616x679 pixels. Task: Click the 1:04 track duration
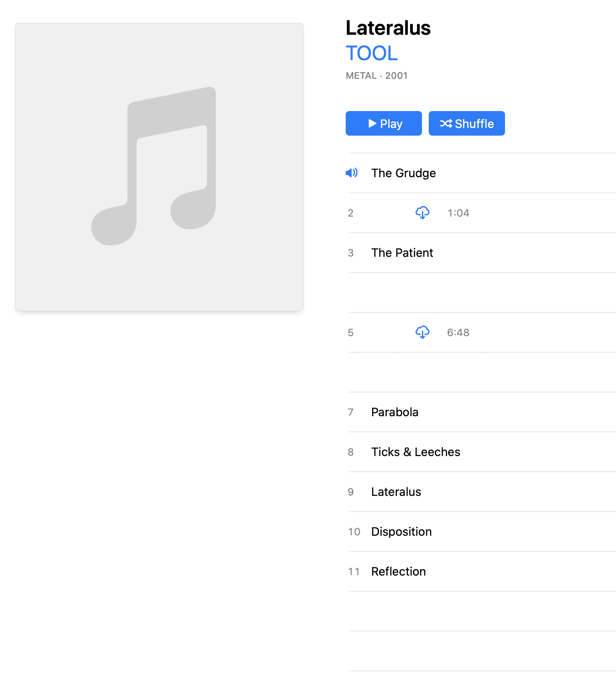458,213
